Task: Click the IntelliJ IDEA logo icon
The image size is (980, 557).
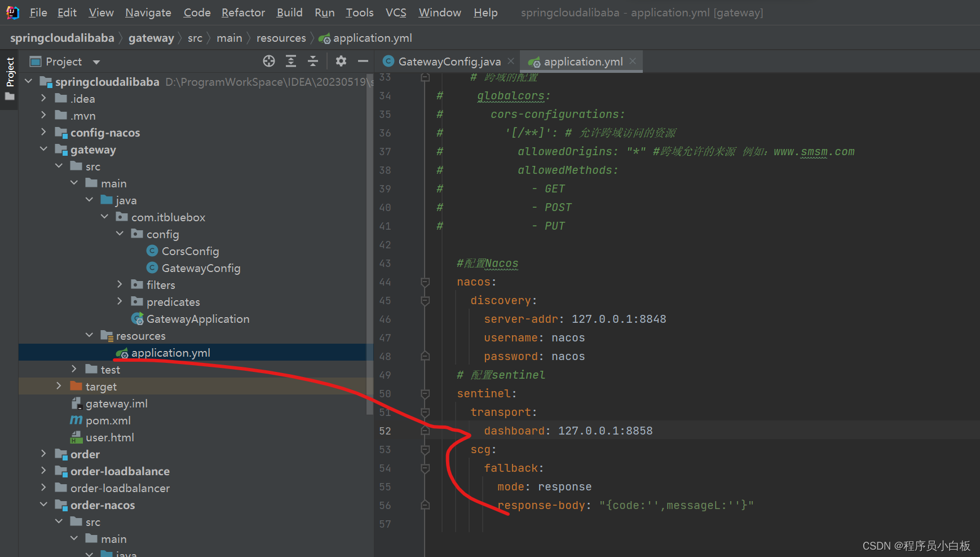Action: click(x=12, y=12)
